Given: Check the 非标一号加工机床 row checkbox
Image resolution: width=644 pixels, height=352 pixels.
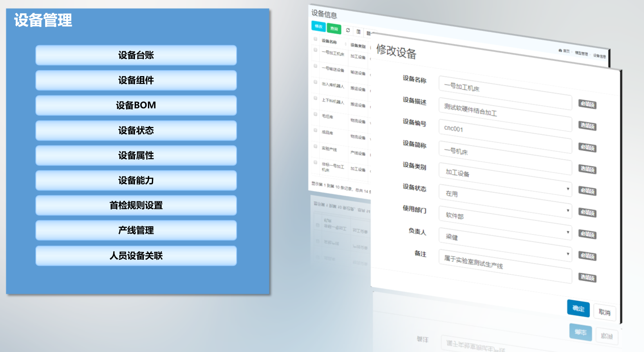Looking at the screenshot, I should [315, 162].
